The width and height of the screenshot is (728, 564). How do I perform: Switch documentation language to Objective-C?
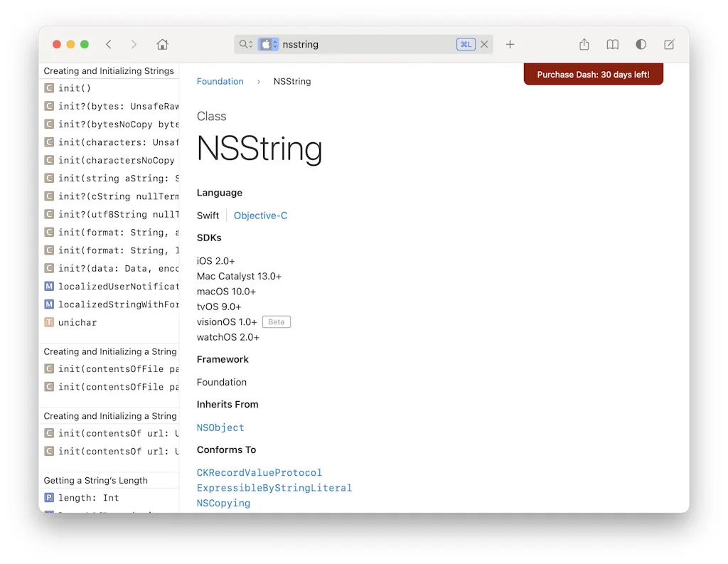pyautogui.click(x=260, y=216)
